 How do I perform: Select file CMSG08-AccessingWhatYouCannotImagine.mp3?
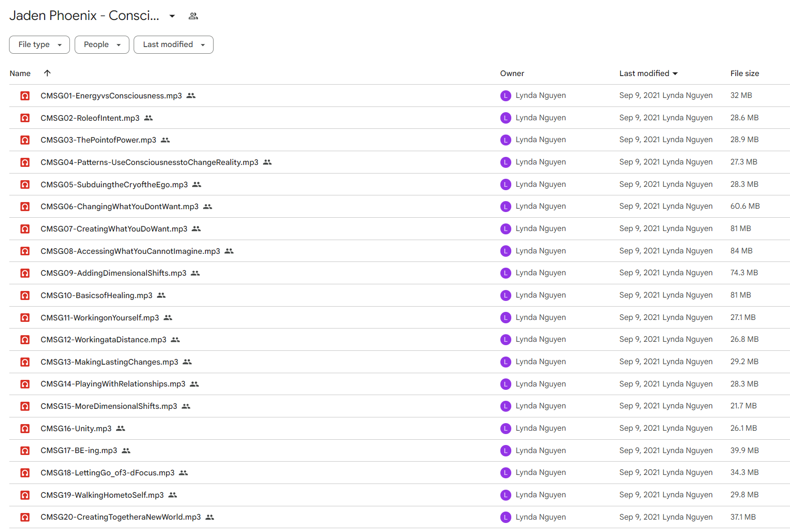[131, 251]
